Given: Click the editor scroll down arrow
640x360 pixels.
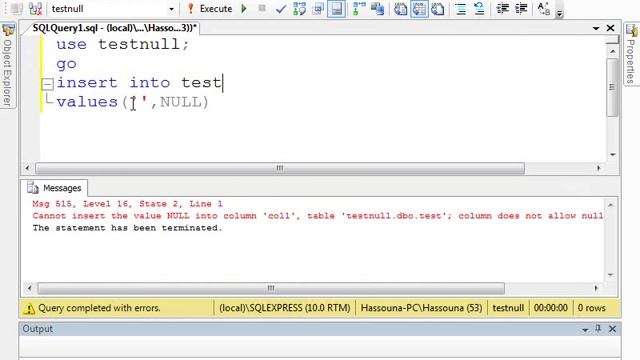Looking at the screenshot, I should click(x=613, y=155).
